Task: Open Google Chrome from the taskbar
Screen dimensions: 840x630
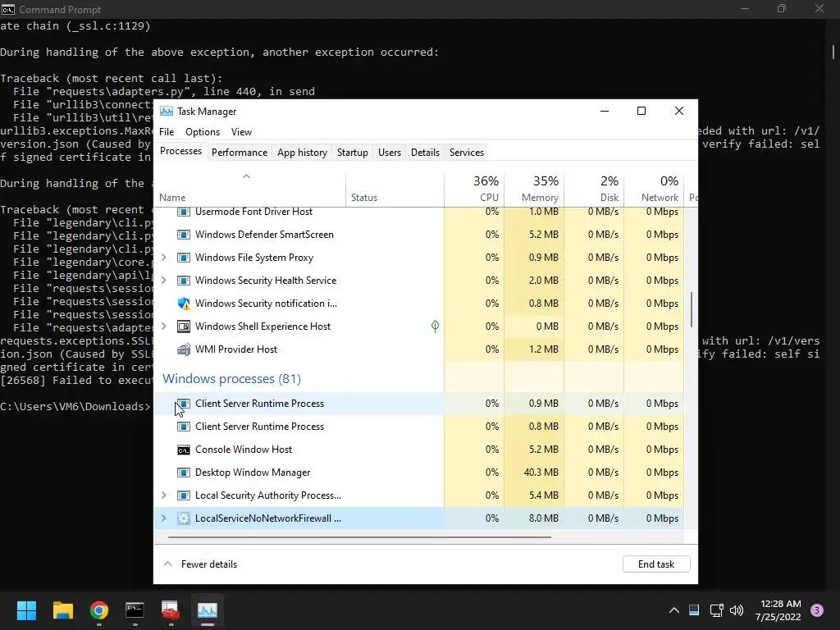Action: tap(98, 610)
